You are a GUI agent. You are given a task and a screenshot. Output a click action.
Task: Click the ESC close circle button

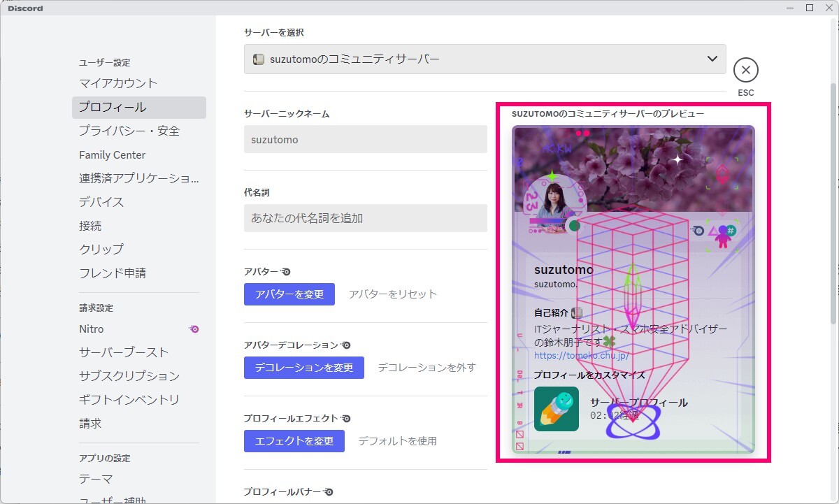[x=746, y=70]
